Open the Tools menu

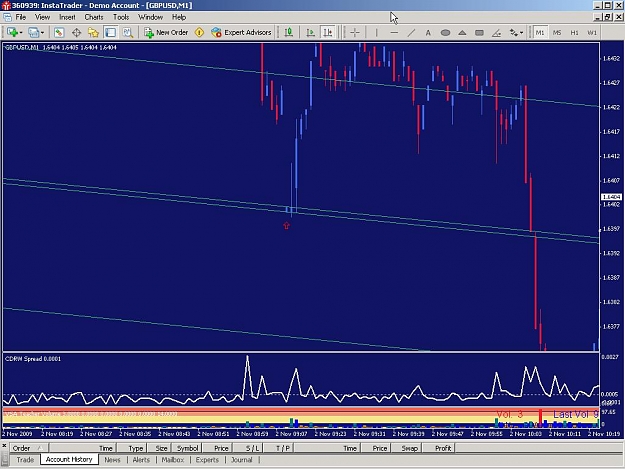pyautogui.click(x=121, y=17)
